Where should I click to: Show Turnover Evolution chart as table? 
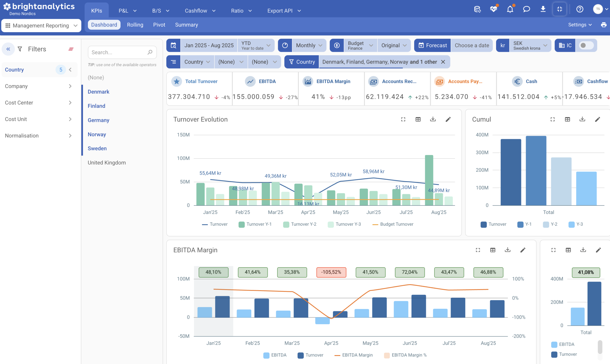(x=418, y=119)
